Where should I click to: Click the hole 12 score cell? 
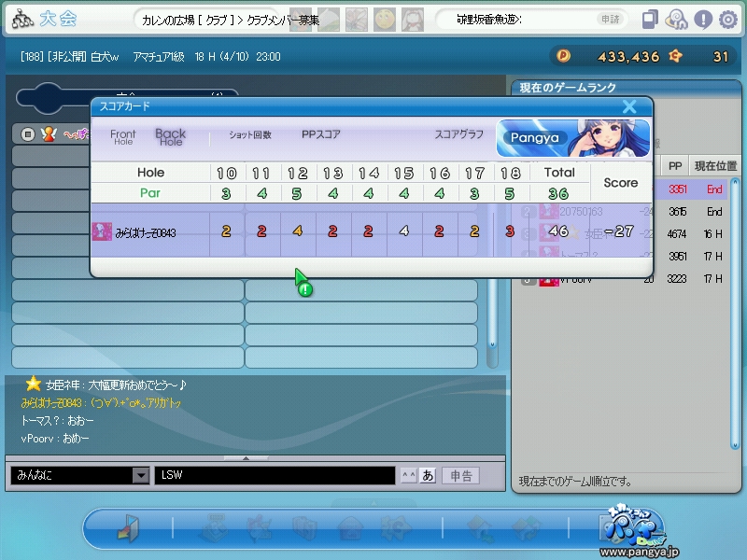tap(298, 231)
